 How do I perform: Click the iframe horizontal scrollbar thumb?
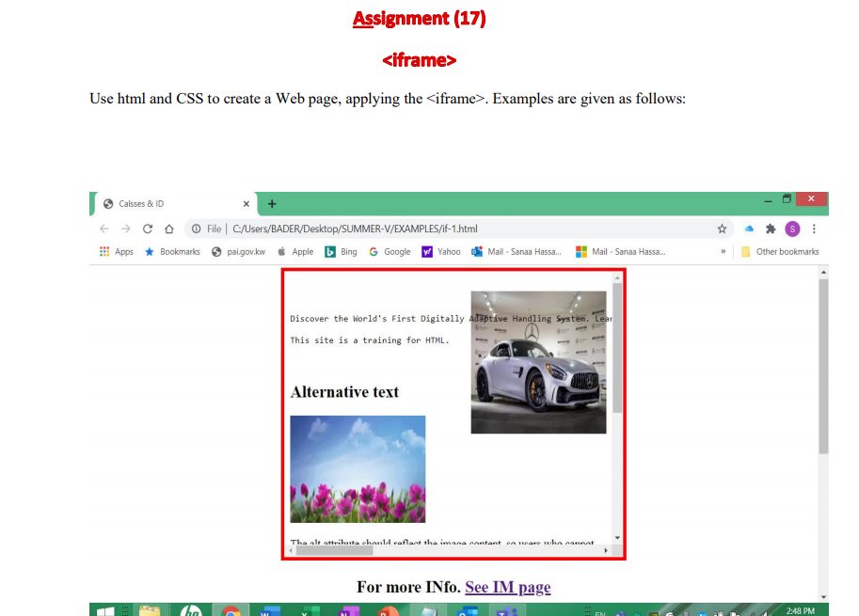(334, 550)
